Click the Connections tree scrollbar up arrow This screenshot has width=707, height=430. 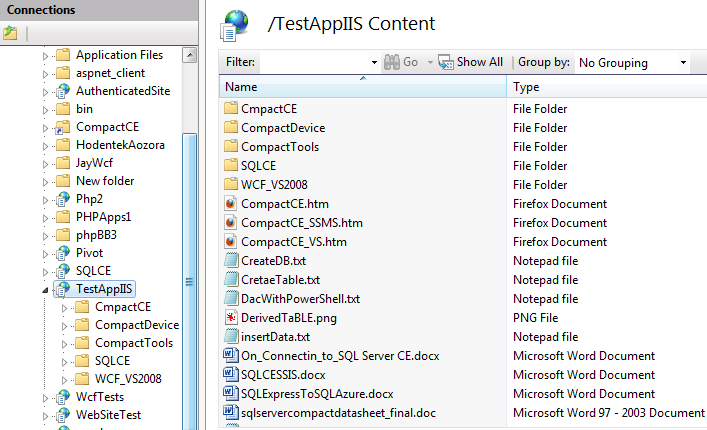tap(190, 55)
